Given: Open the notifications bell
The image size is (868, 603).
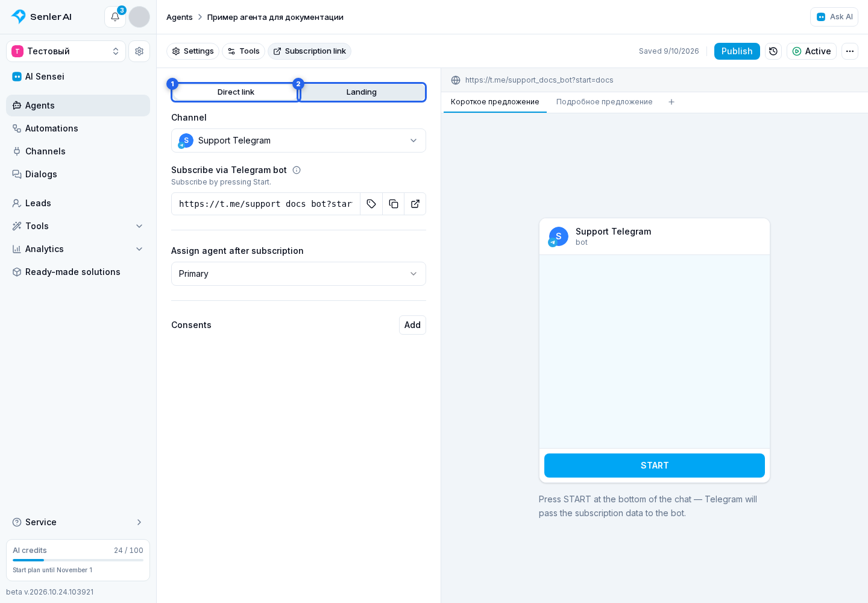Looking at the screenshot, I should tap(115, 17).
